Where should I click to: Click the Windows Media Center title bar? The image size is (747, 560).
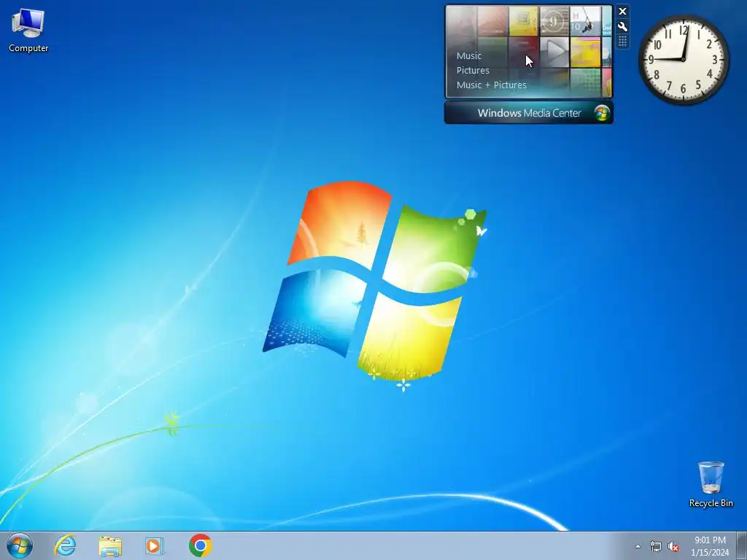click(528, 113)
